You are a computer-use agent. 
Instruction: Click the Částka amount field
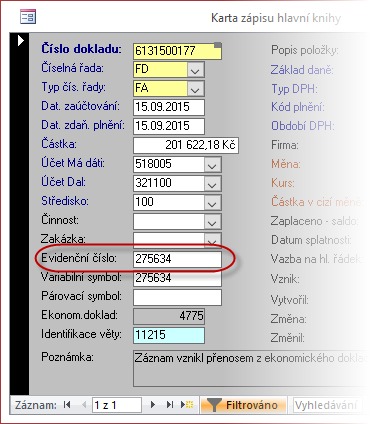pos(186,145)
